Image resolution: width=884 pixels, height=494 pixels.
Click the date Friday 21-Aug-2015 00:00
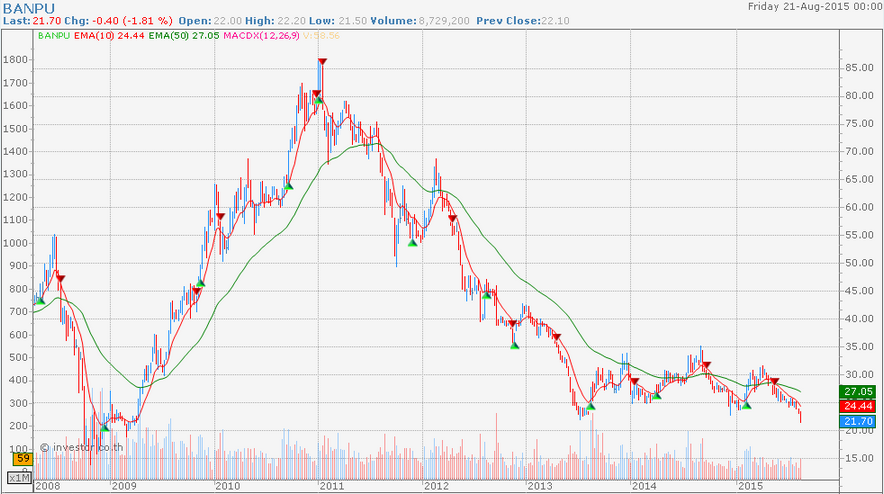814,7
